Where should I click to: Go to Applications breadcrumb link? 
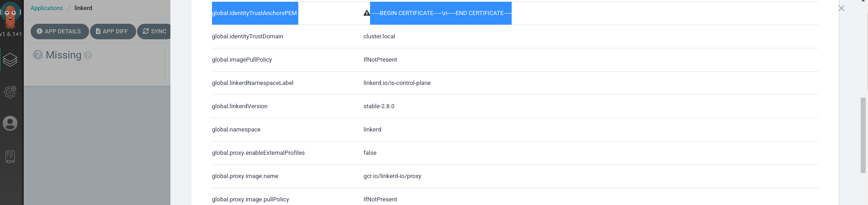(x=47, y=8)
